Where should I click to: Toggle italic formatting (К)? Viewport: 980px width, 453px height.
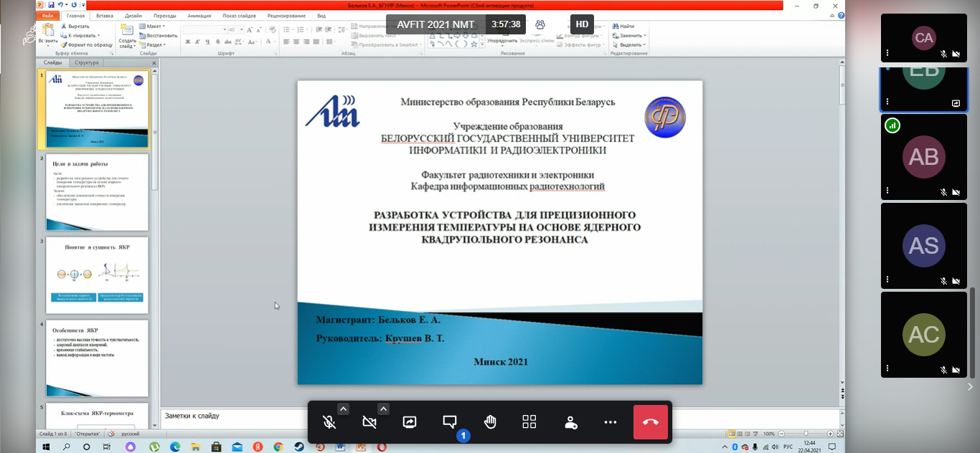coord(197,42)
